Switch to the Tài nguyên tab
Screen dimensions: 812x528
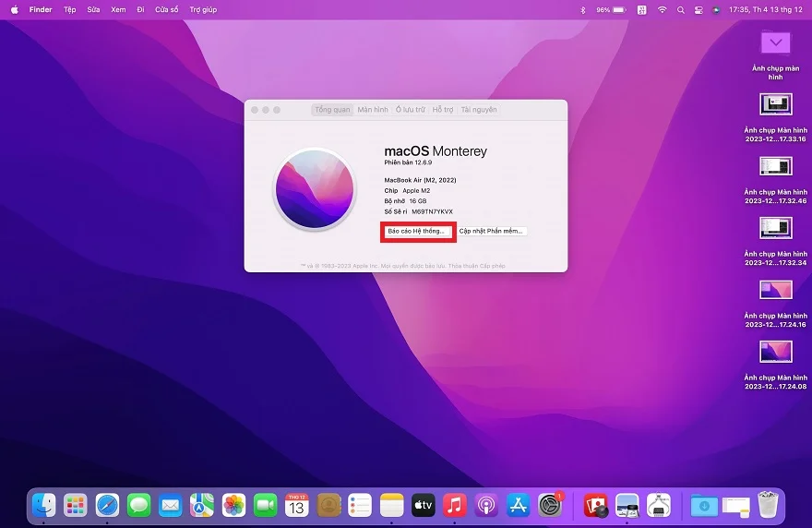pyautogui.click(x=479, y=109)
